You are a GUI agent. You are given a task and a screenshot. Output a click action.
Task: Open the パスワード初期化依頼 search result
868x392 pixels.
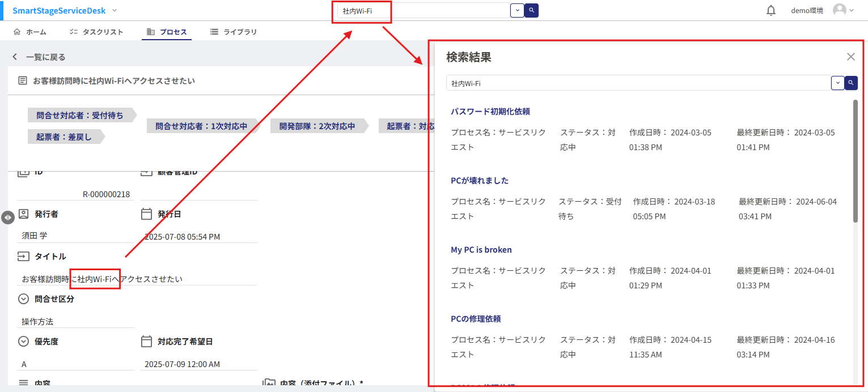click(x=490, y=112)
